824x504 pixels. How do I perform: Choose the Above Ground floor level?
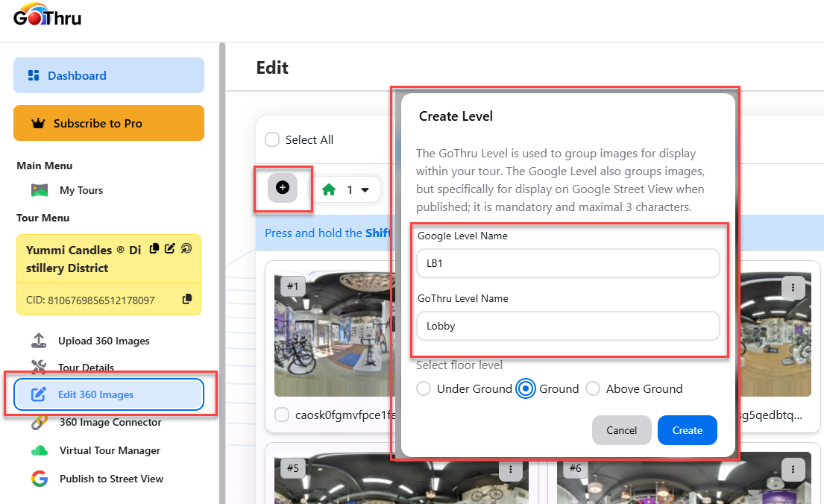593,388
